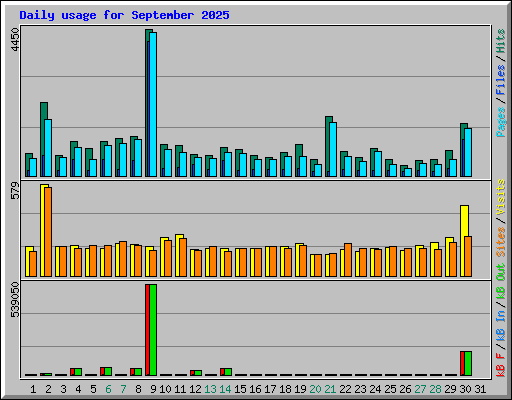Click the 'Pages' legend label

(500, 122)
